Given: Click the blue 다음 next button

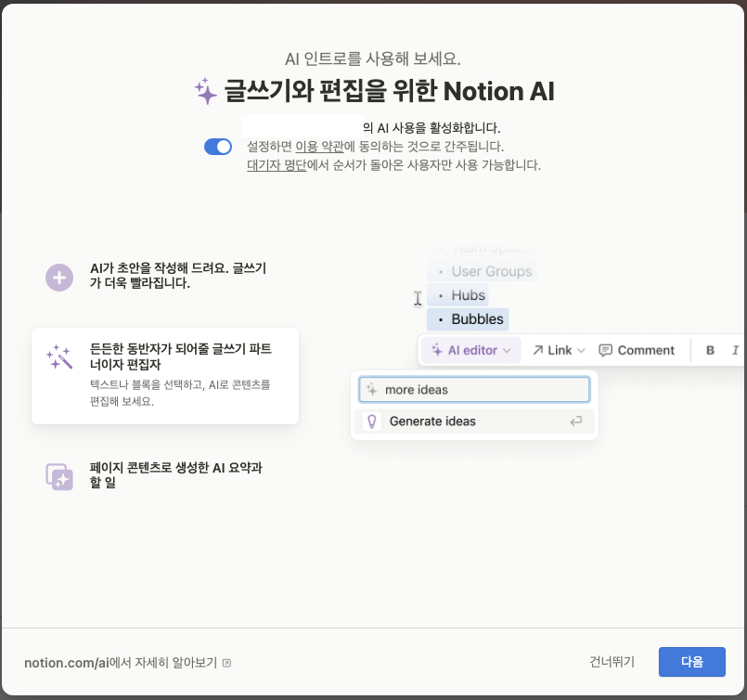Looking at the screenshot, I should tap(691, 661).
